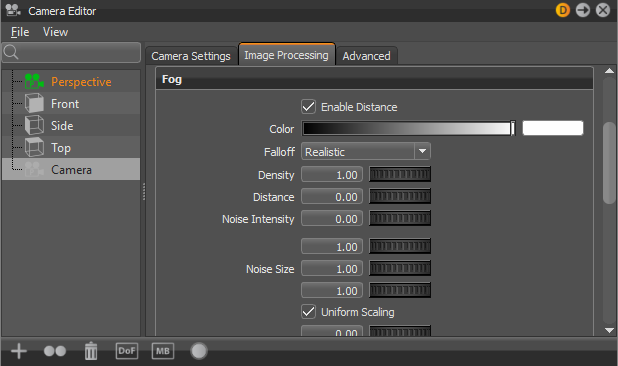Toggle the Uniform Scaling checkbox
The height and width of the screenshot is (366, 618).
pyautogui.click(x=308, y=312)
